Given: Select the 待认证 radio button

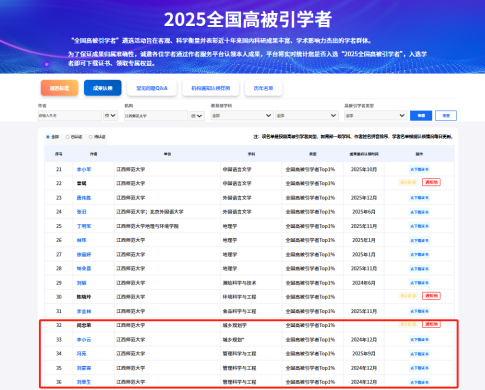Looking at the screenshot, I should [91, 137].
